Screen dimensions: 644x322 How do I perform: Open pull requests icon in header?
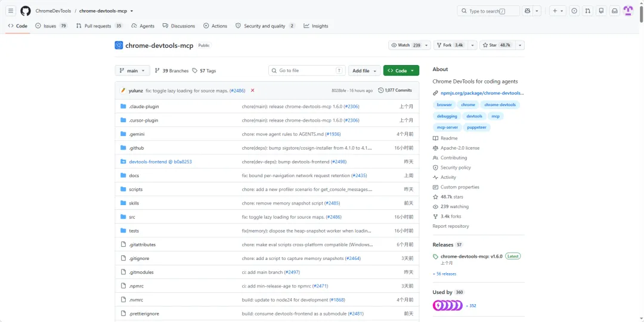click(588, 11)
